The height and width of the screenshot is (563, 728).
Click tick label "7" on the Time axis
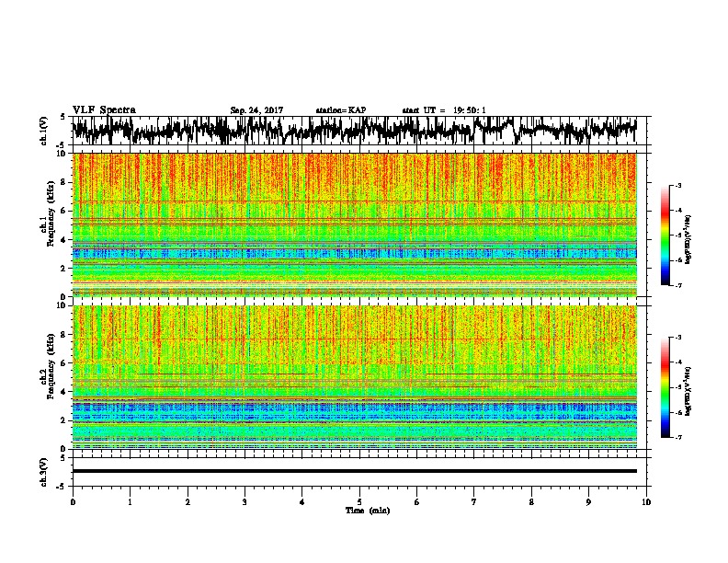click(x=474, y=502)
